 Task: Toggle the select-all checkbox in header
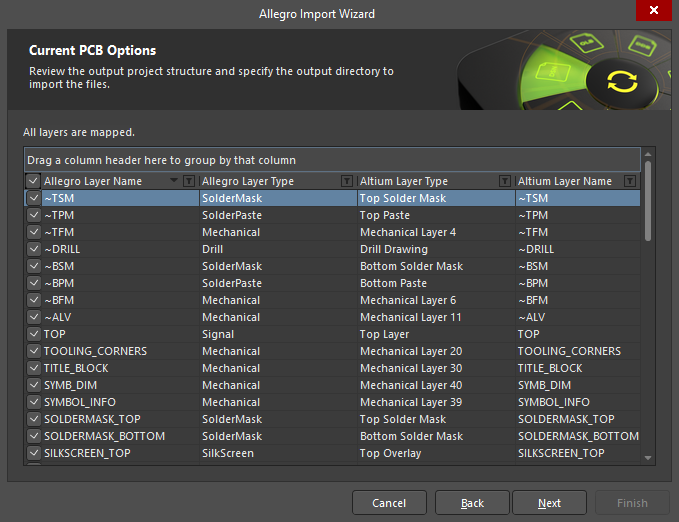pos(33,181)
